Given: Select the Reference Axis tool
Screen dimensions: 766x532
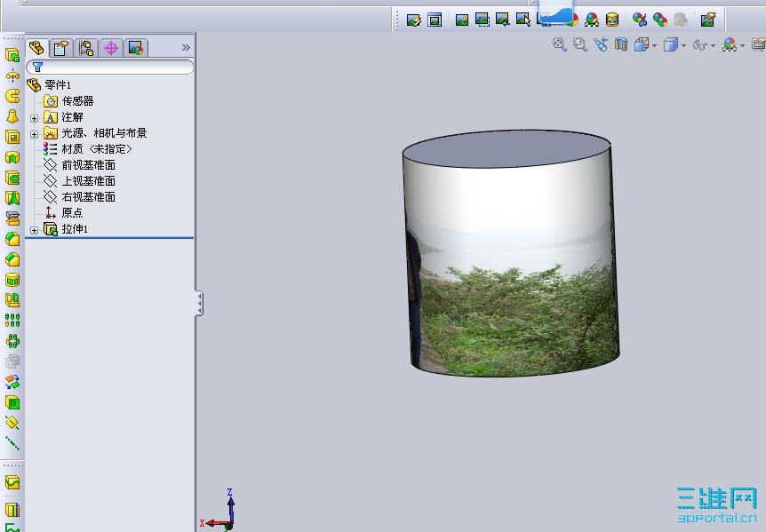Looking at the screenshot, I should pos(12,442).
